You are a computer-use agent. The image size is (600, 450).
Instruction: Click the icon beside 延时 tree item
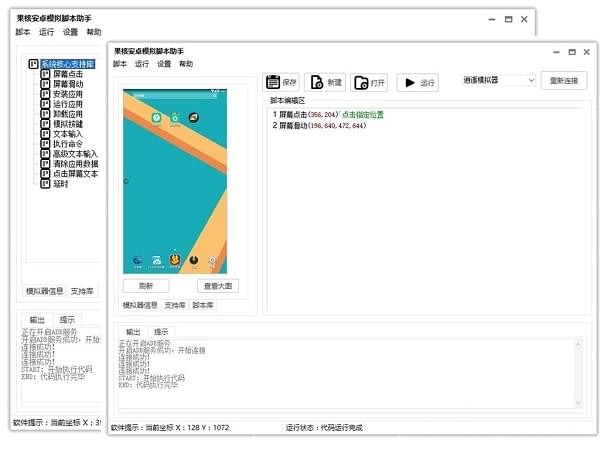click(45, 184)
